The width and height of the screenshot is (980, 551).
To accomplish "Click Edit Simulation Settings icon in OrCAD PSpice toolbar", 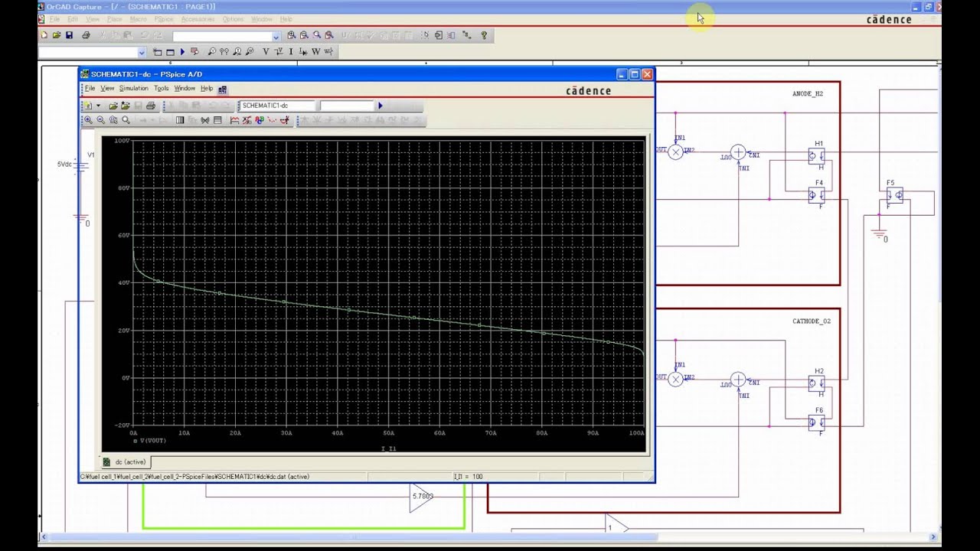I will coord(171,52).
